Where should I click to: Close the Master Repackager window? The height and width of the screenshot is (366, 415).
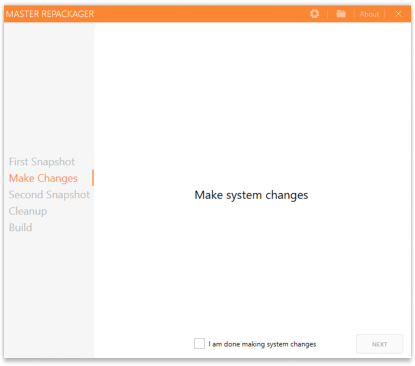[398, 14]
